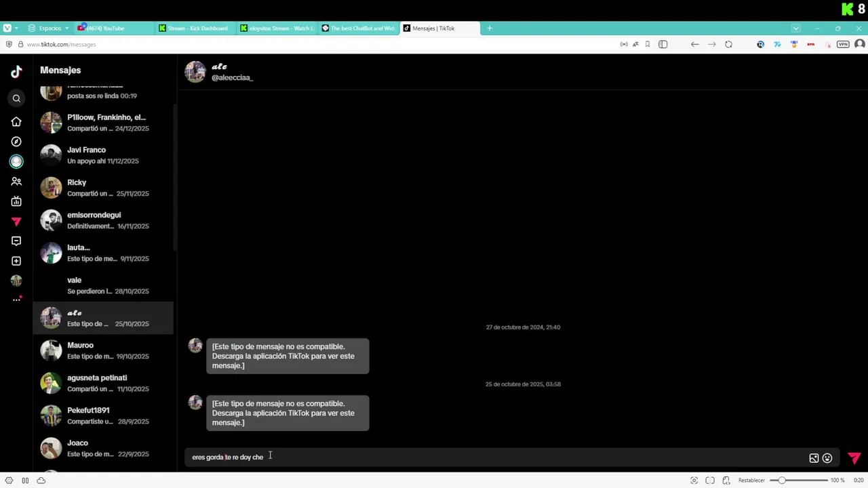Open Mauroo conversation
The image size is (868, 488).
(x=103, y=350)
